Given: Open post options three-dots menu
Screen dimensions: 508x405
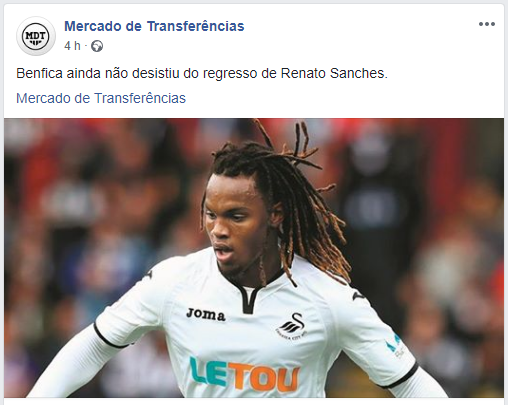Looking at the screenshot, I should [487, 24].
